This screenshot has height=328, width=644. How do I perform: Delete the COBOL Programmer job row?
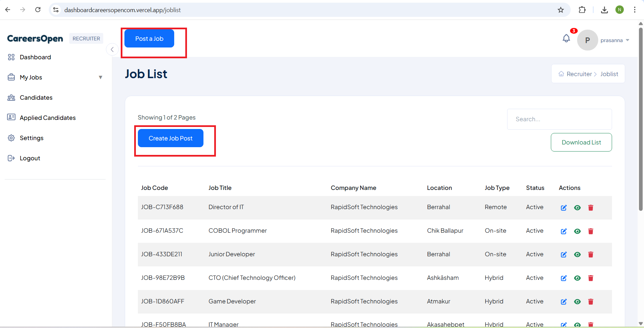591,231
